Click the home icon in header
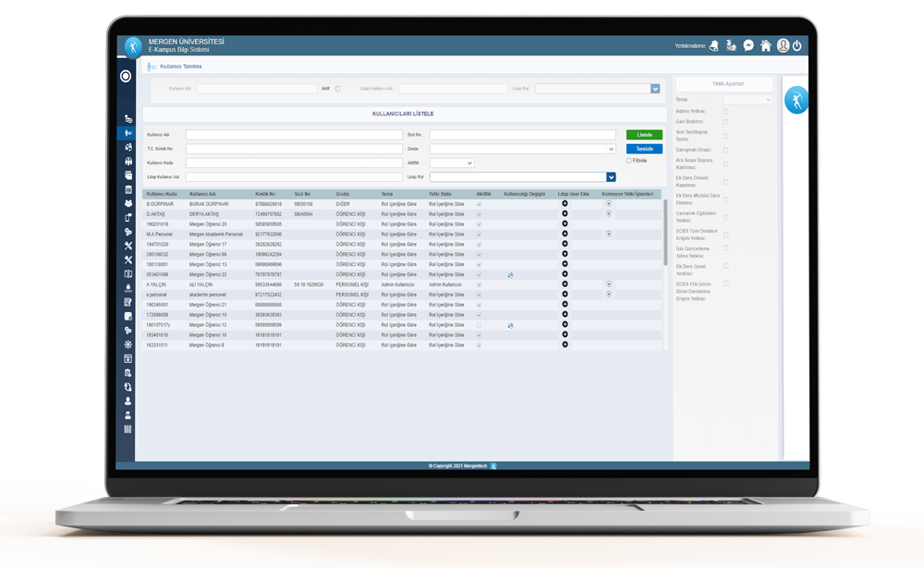 coord(766,45)
